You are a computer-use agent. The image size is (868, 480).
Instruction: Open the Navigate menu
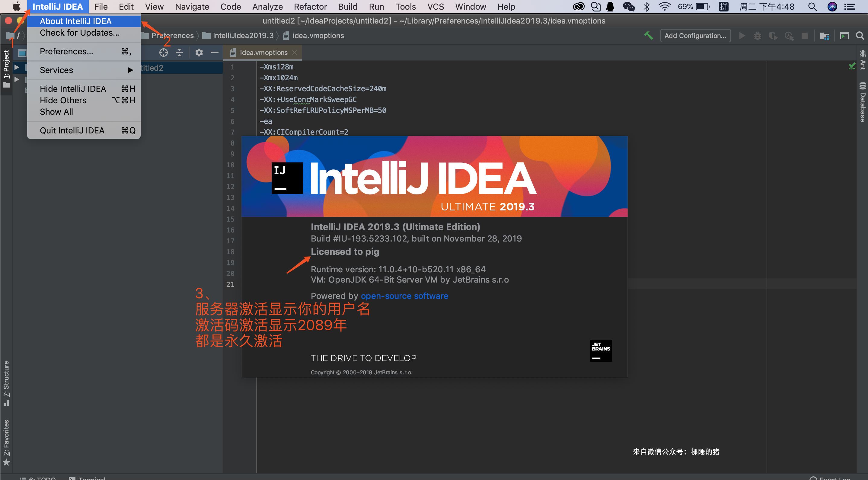tap(192, 7)
